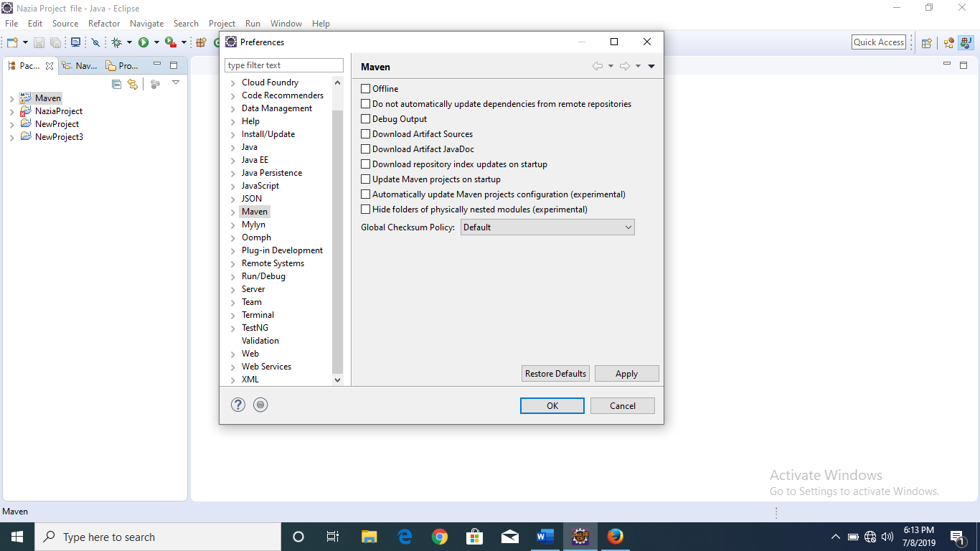
Task: Go back using Preferences back arrow
Action: pyautogui.click(x=597, y=66)
